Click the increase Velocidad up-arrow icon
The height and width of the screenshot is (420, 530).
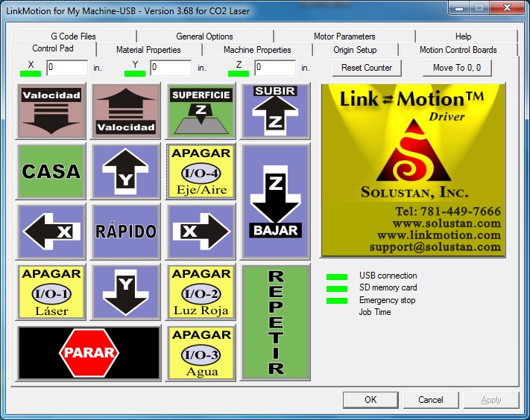tap(125, 111)
